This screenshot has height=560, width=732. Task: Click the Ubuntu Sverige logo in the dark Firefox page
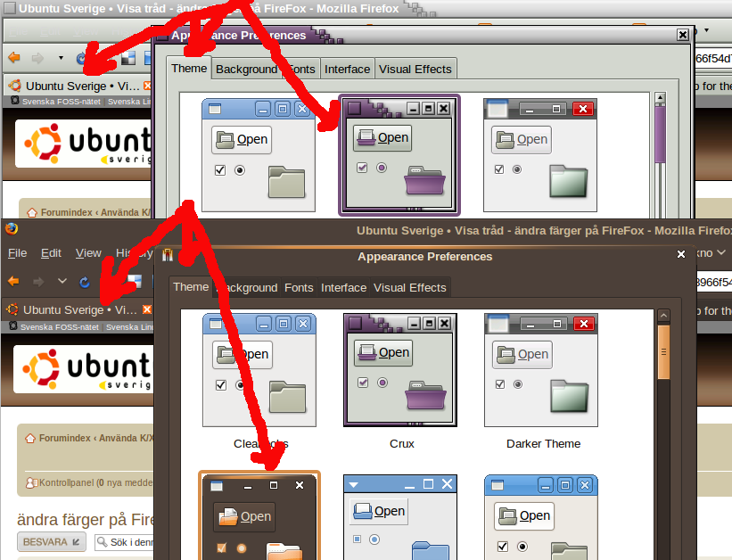(83, 369)
